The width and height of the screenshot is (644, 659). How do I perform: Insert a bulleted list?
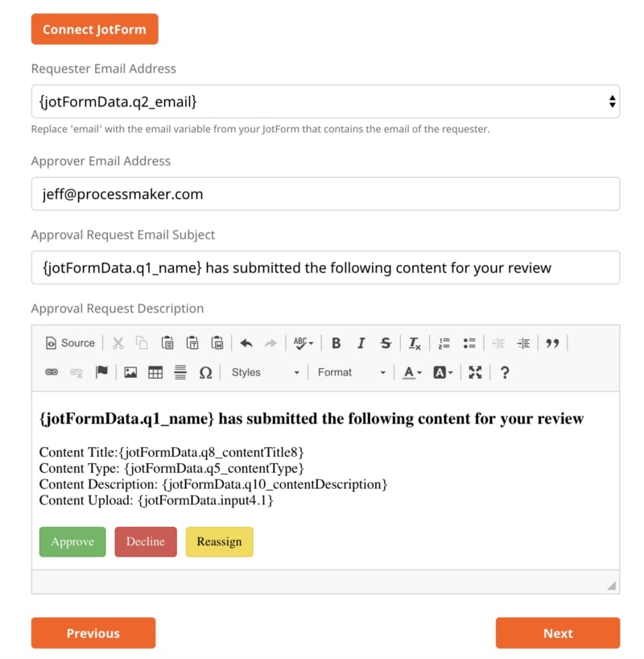tap(469, 343)
